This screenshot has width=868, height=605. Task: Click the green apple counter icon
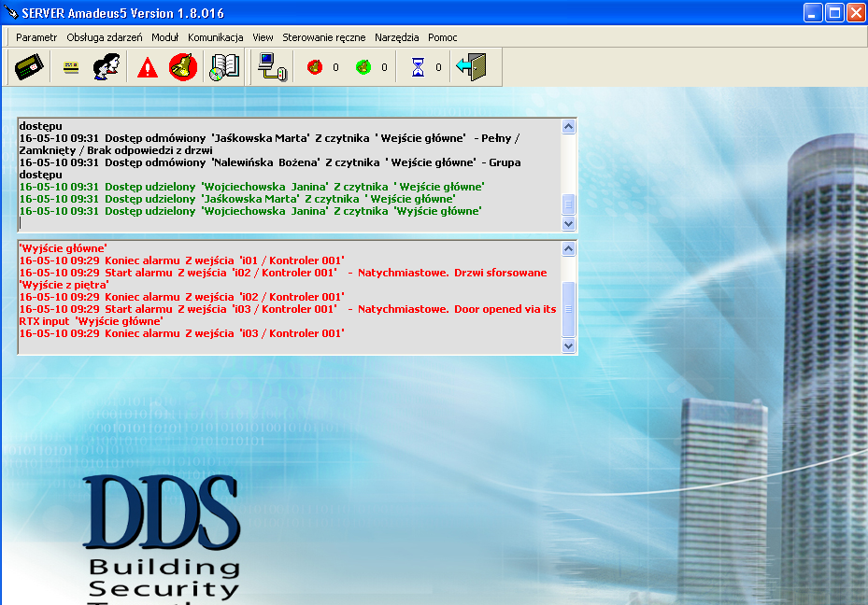coord(363,67)
